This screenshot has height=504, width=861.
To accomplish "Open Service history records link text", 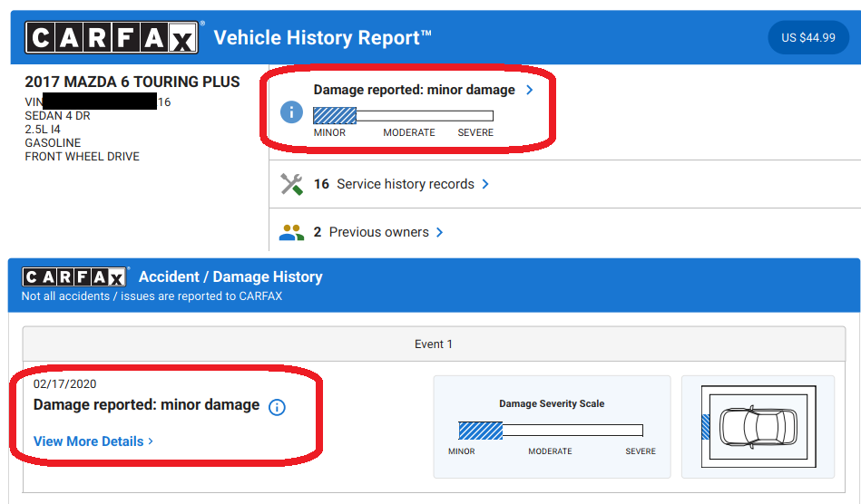I will point(406,184).
